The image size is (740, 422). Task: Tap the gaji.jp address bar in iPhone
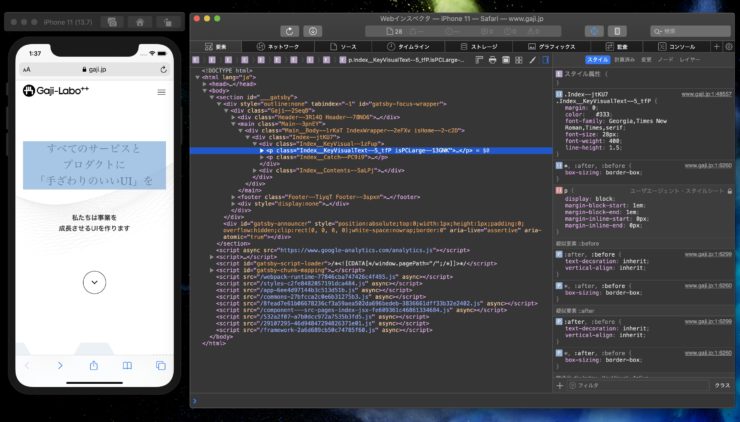click(x=94, y=69)
